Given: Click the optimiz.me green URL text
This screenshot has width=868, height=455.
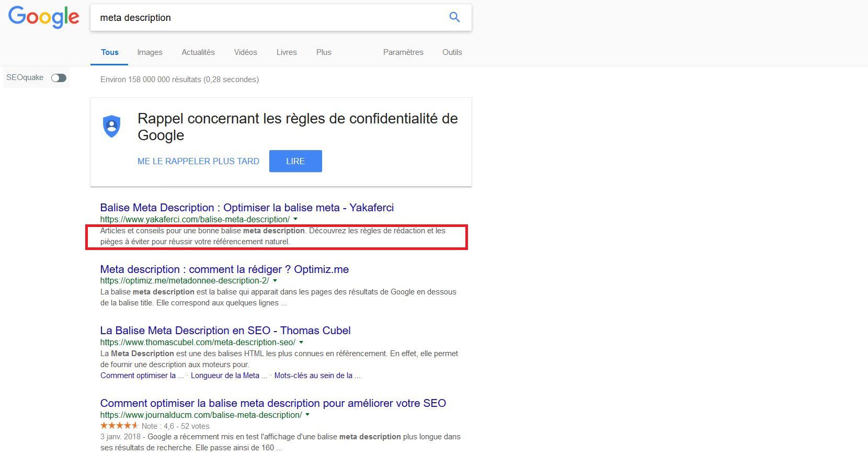Looking at the screenshot, I should tap(185, 281).
